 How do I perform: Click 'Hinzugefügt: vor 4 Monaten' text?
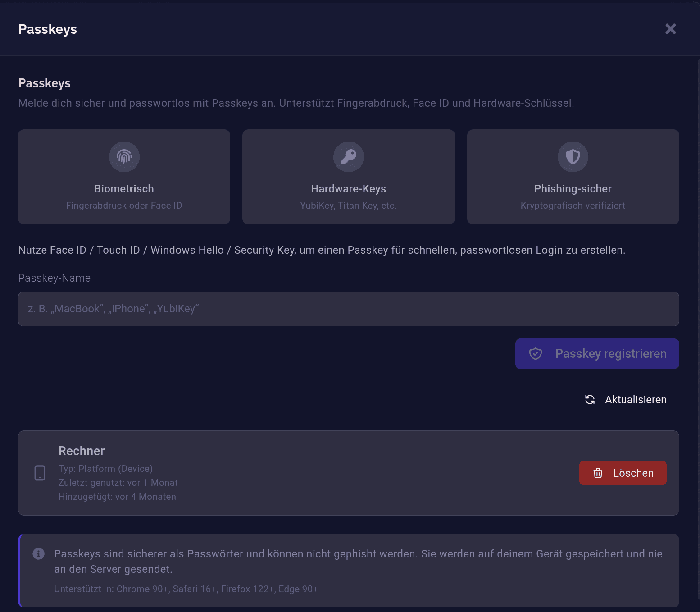(x=117, y=497)
